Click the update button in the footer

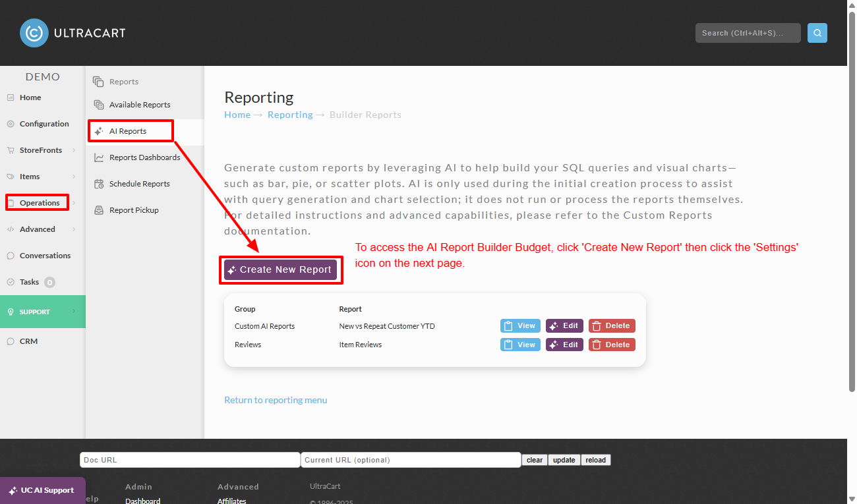pyautogui.click(x=564, y=460)
